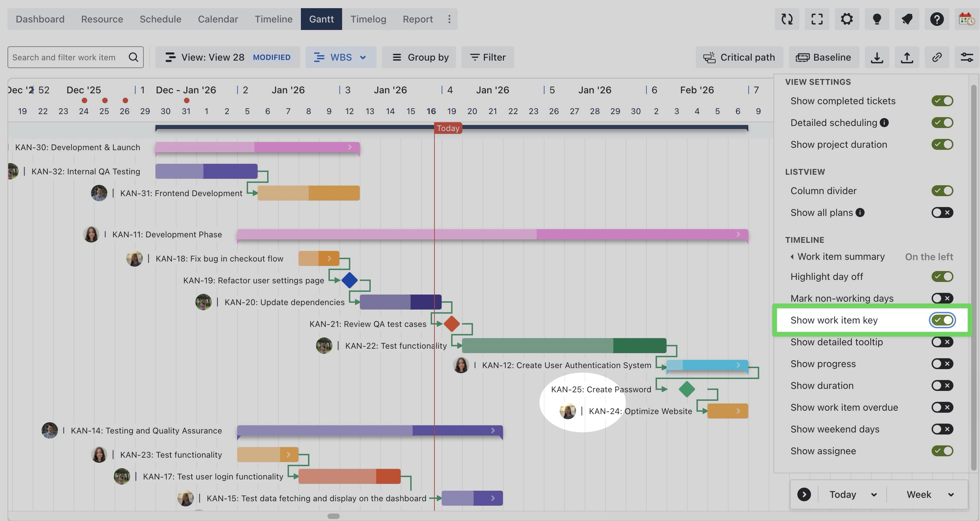Enter fullscreen mode via expand icon
This screenshot has height=521, width=980.
[x=817, y=19]
